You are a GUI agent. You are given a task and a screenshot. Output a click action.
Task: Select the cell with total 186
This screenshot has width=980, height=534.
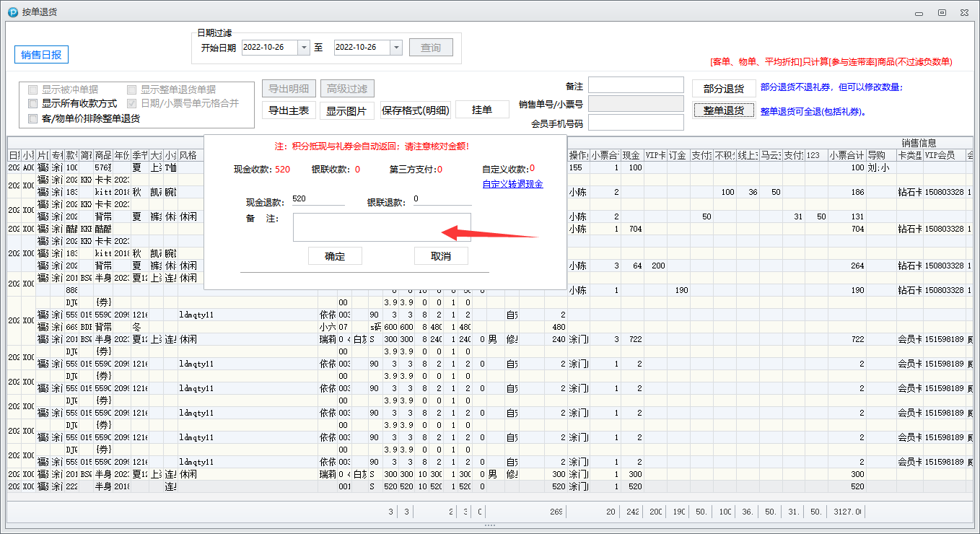pos(847,192)
